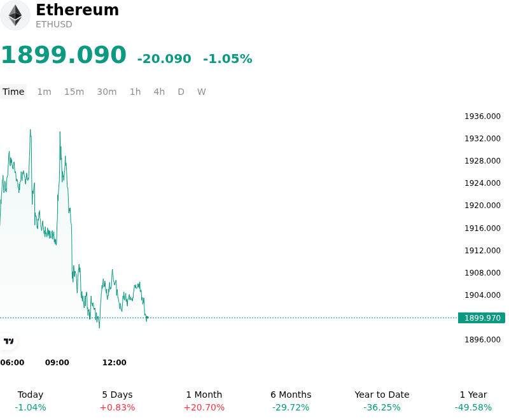Switch to the 1m interval
This screenshot has height=420, width=509.
tap(44, 92)
